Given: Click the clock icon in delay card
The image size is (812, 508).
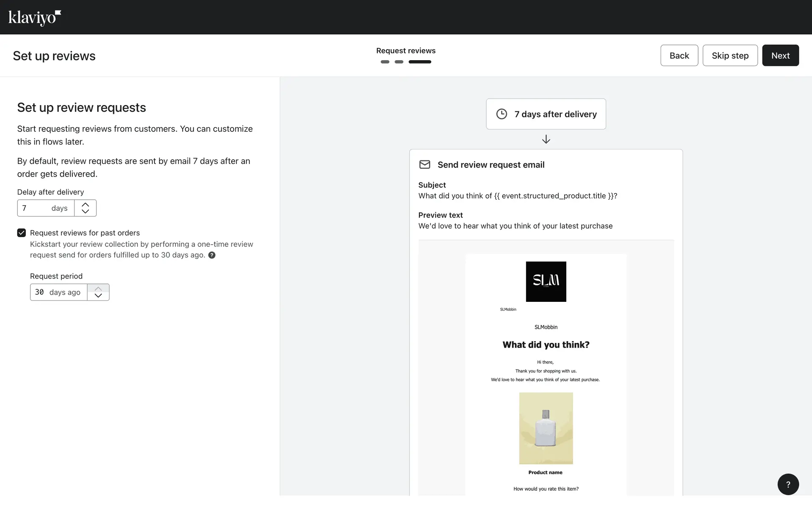Looking at the screenshot, I should click(502, 114).
